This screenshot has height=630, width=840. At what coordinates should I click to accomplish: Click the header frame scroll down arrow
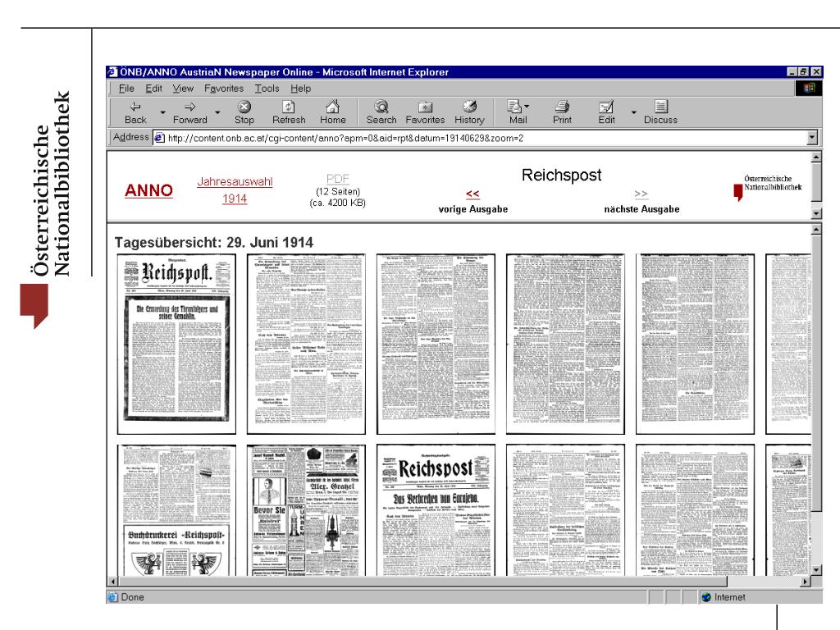click(x=816, y=213)
